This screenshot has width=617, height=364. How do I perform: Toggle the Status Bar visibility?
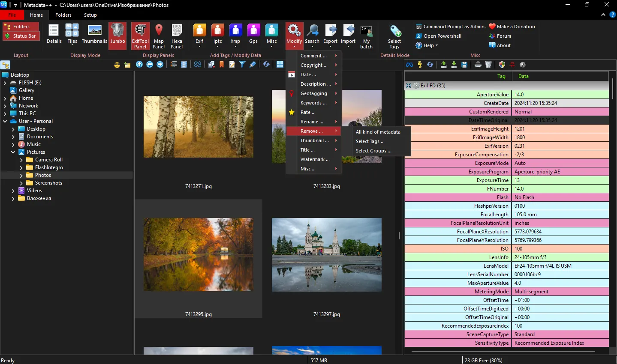tap(21, 36)
